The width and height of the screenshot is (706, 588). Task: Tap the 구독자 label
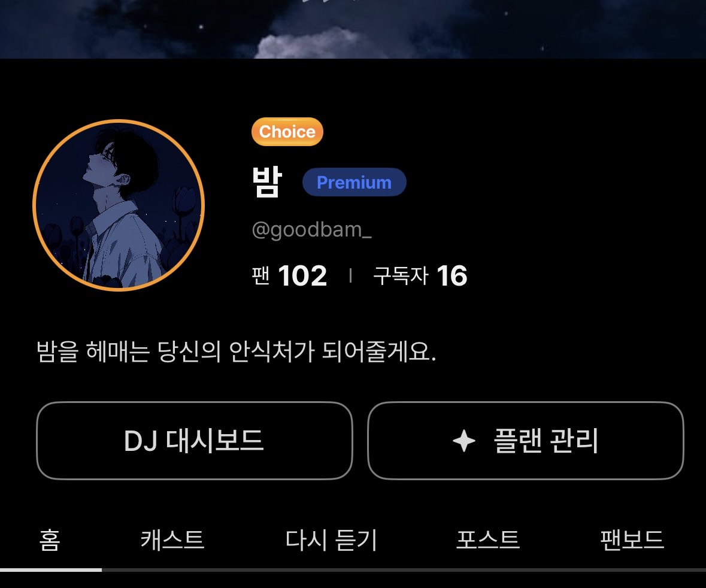tap(400, 275)
